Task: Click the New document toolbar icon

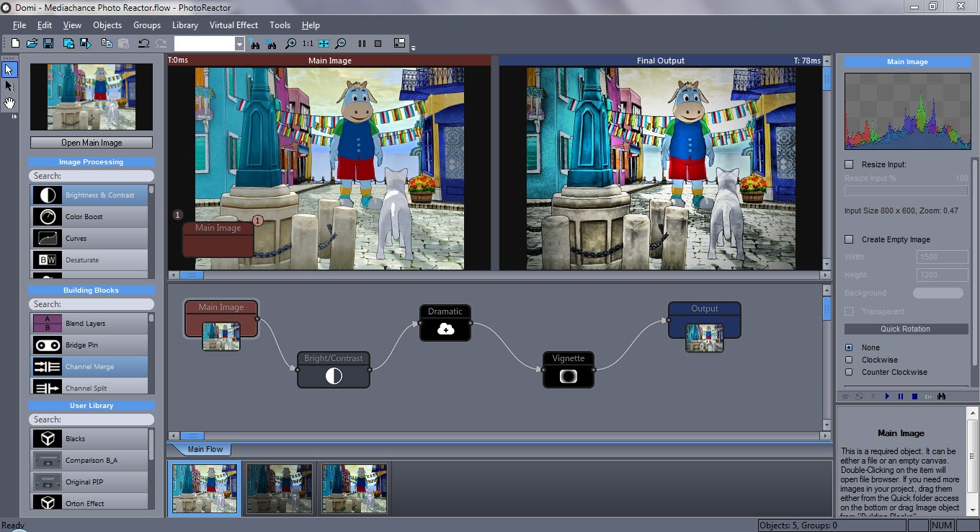Action: click(x=15, y=44)
